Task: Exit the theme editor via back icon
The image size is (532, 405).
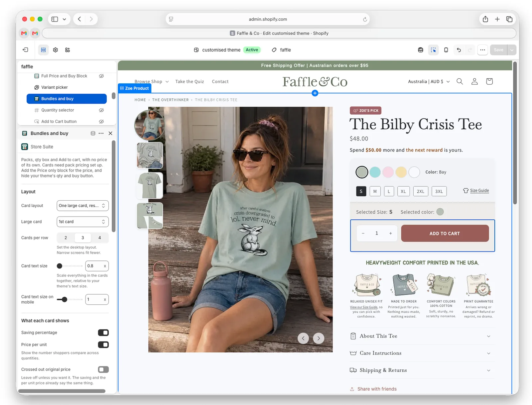Action: click(25, 50)
